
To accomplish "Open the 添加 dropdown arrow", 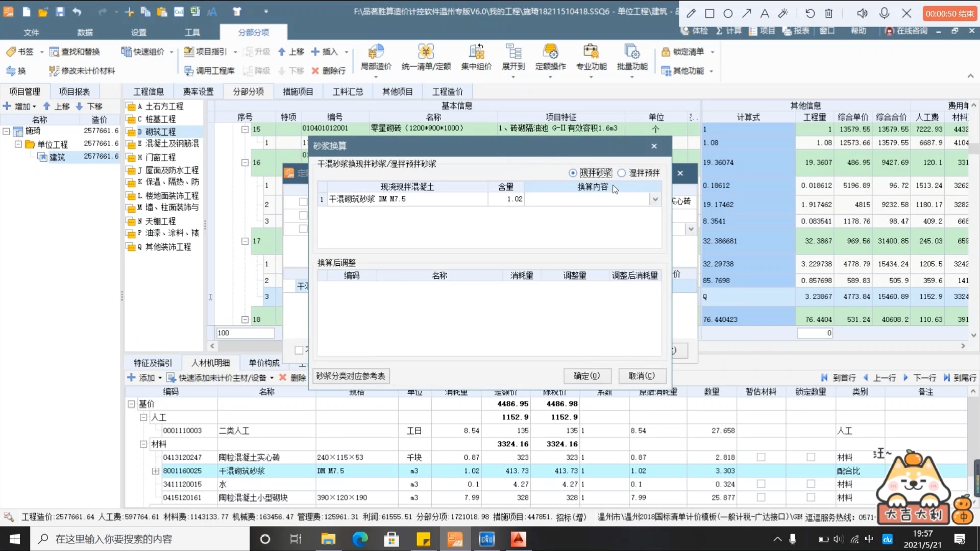I will point(160,378).
